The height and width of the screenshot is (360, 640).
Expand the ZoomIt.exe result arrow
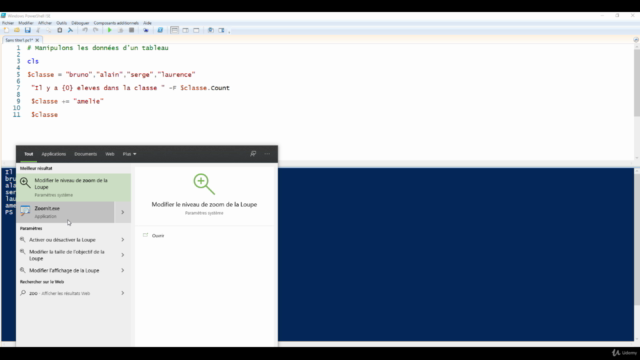(x=122, y=212)
